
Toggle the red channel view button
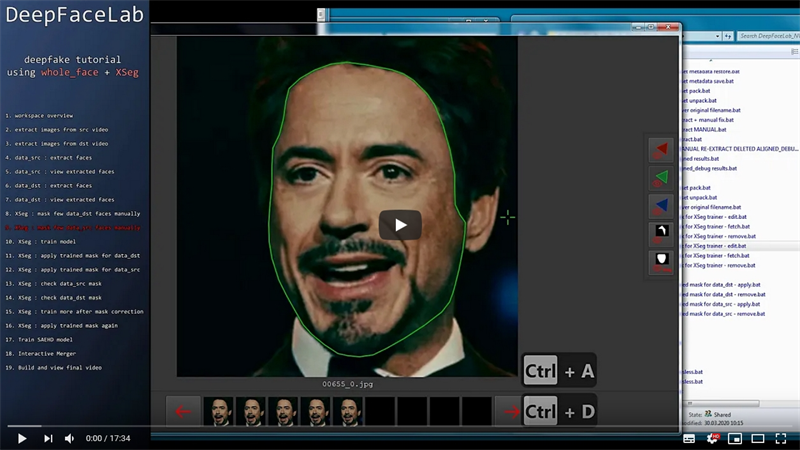[x=661, y=150]
